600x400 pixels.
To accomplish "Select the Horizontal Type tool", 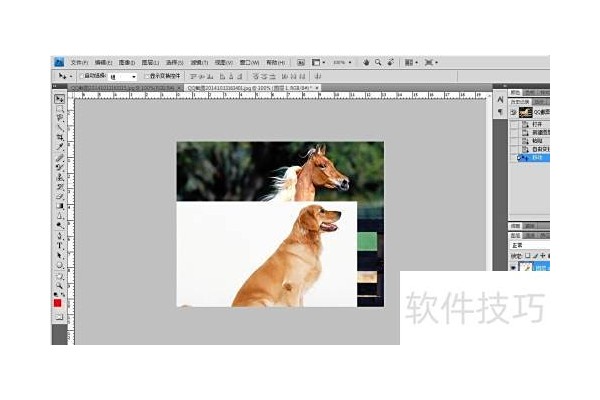I will [x=59, y=245].
